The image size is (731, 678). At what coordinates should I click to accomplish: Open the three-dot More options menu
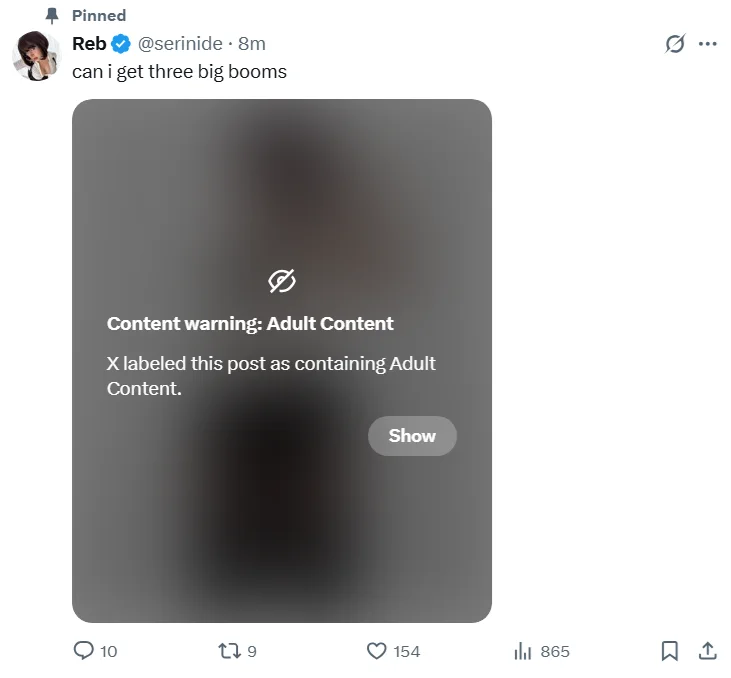tap(708, 44)
